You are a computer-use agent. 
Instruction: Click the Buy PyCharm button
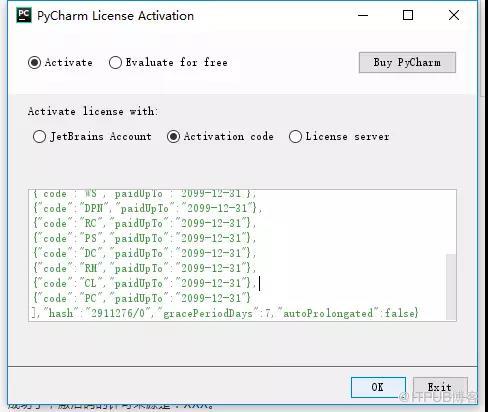point(407,62)
